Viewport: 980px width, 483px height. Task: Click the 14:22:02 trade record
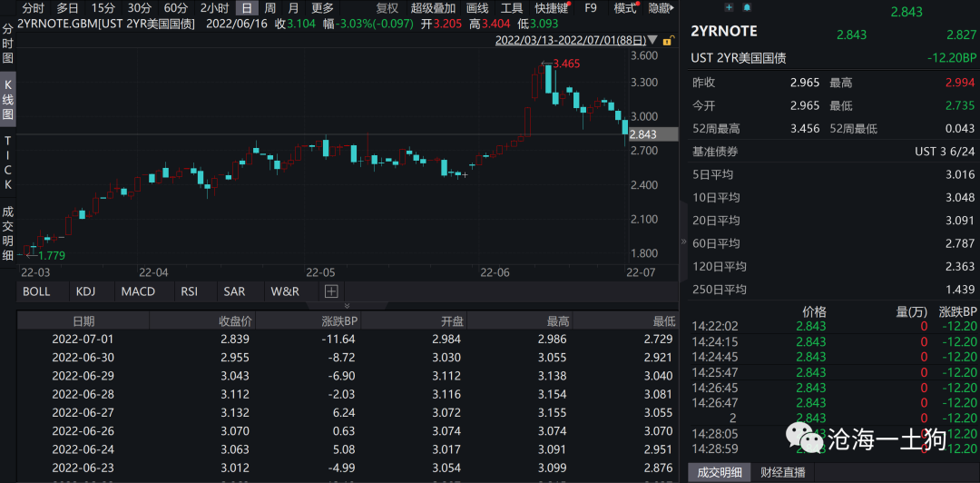pyautogui.click(x=834, y=326)
